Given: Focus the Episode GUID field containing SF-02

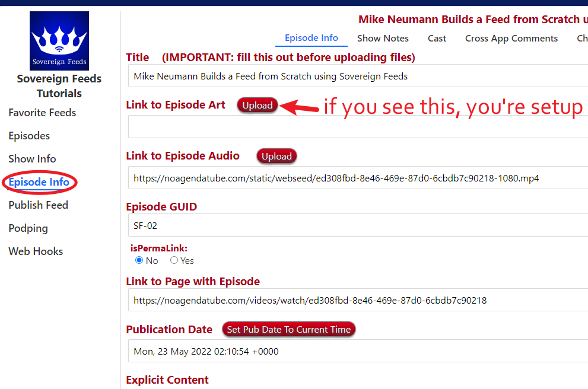Looking at the screenshot, I should pyautogui.click(x=358, y=225).
